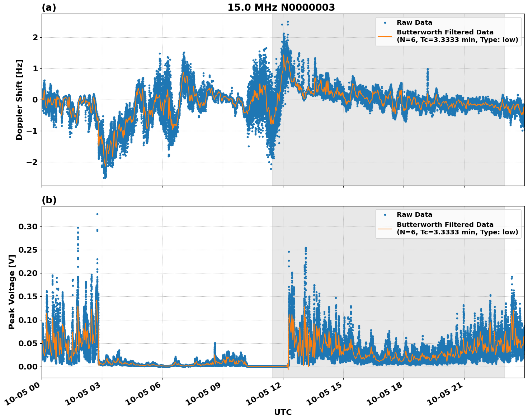Click 'Raw Data' text in the top legend
Viewport: 528px width, 420px height.
coord(414,23)
